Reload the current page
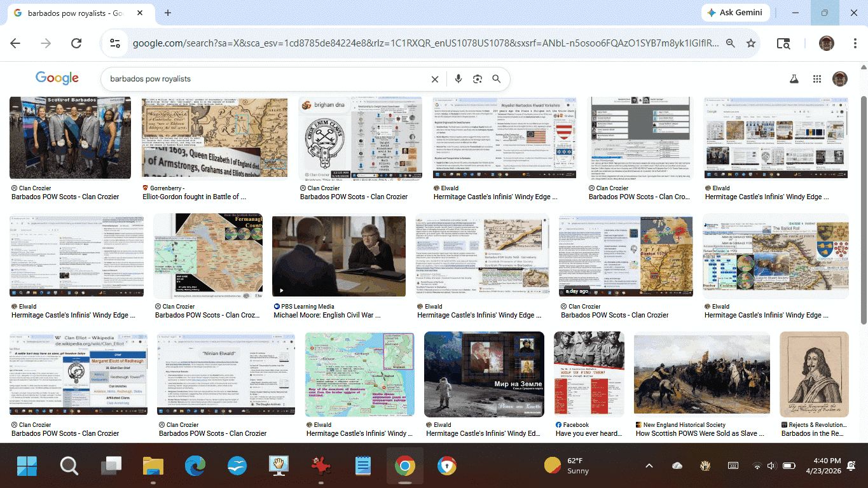The image size is (868, 488). click(x=76, y=43)
